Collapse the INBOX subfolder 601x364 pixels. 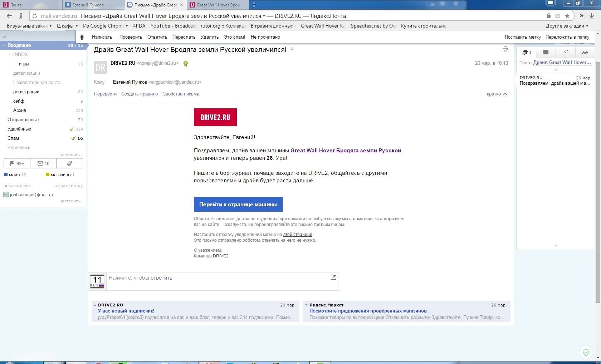click(x=10, y=55)
